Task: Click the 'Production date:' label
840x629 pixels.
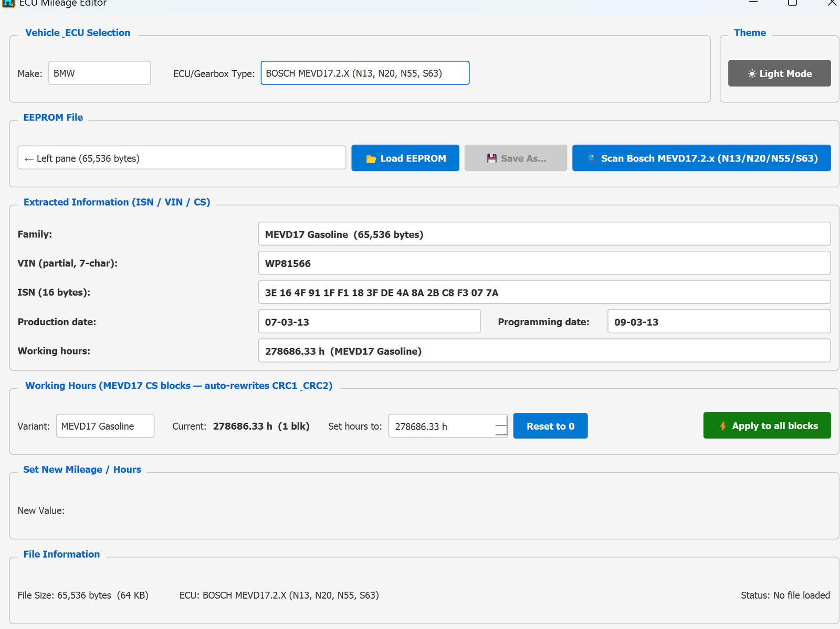Action: [57, 322]
